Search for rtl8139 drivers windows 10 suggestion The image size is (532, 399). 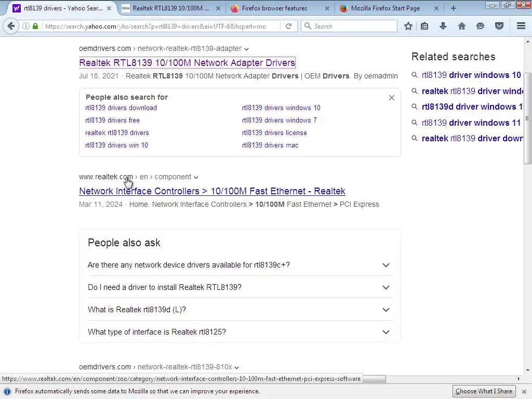coord(281,108)
